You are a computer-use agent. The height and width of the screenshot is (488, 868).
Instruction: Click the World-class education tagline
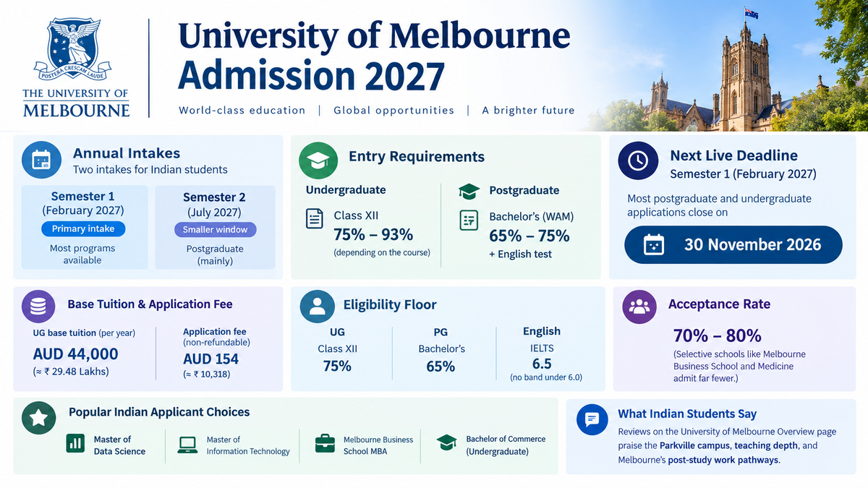pos(242,111)
